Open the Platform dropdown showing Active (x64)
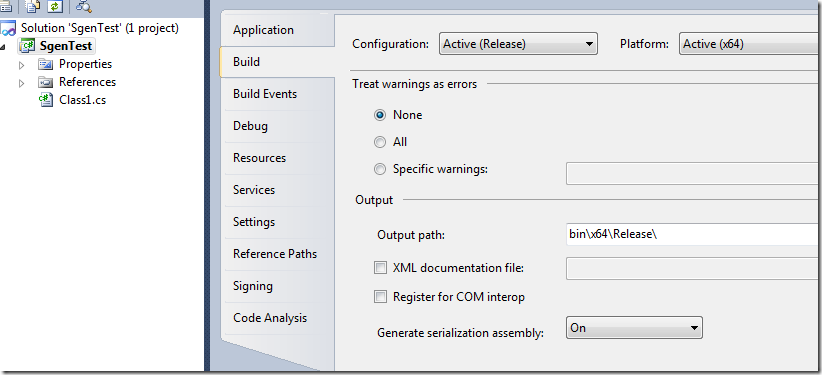 pyautogui.click(x=750, y=44)
